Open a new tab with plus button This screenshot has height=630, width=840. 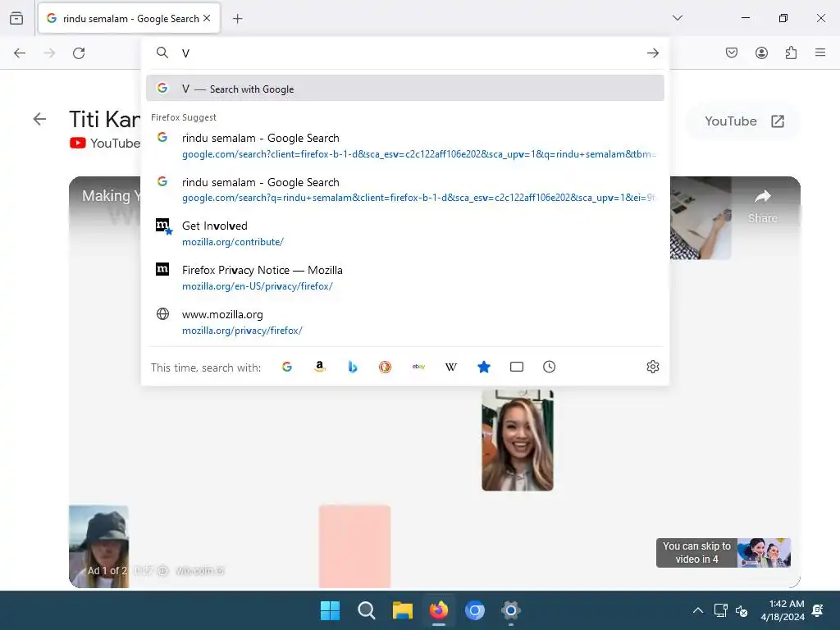pos(237,19)
